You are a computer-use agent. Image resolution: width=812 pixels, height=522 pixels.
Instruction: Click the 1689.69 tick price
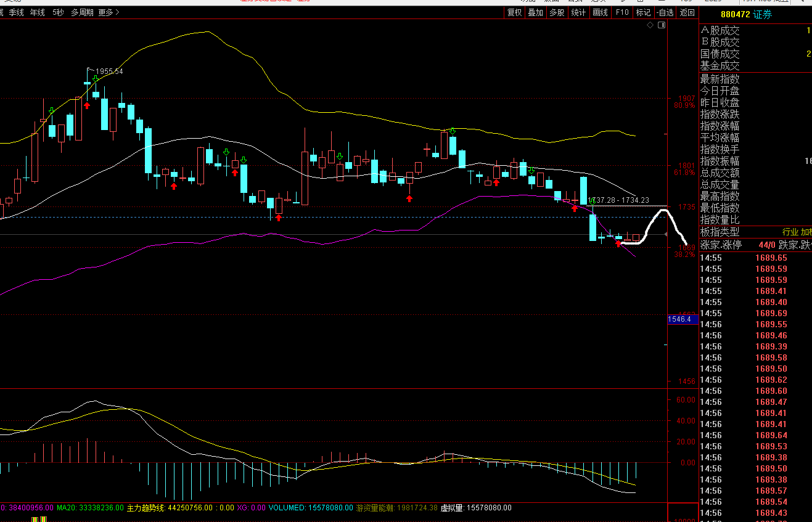tap(771, 313)
